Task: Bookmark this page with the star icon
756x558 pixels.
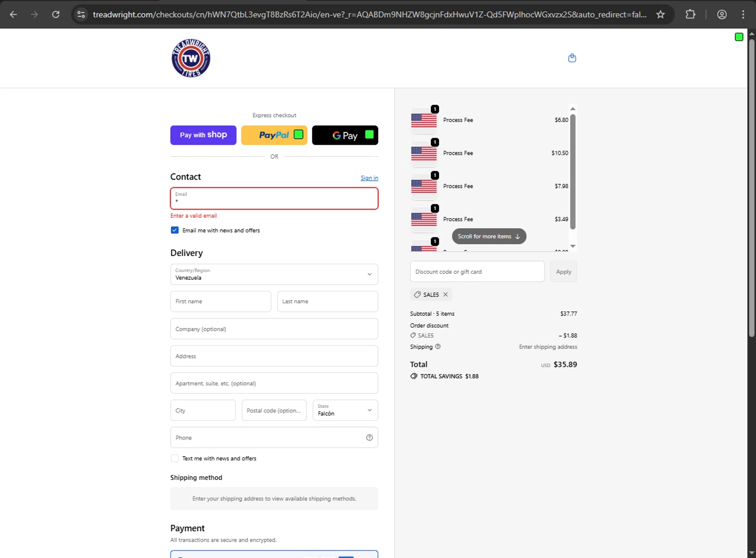Action: tap(660, 15)
